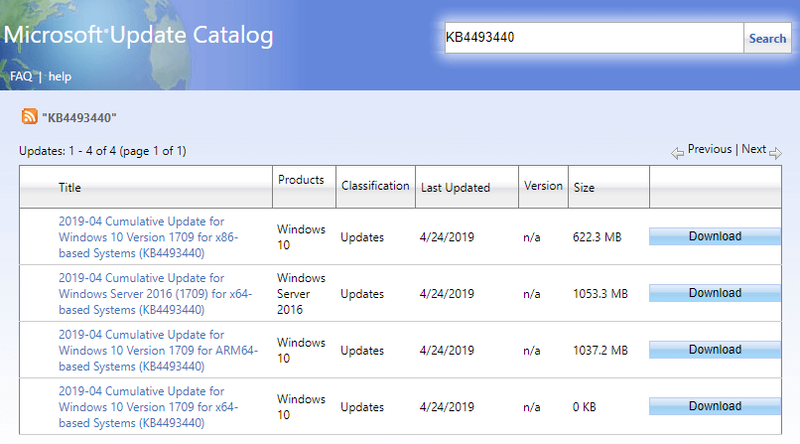Select the "622.3 MB" size cell
The height and width of the screenshot is (444, 800).
pos(597,237)
